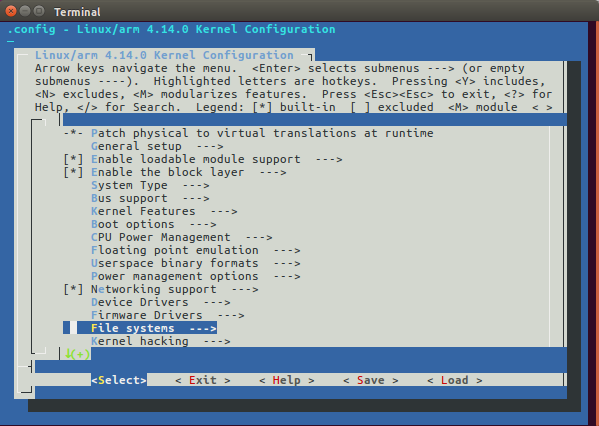Open the Firmware Drivers submenu

(x=168, y=315)
